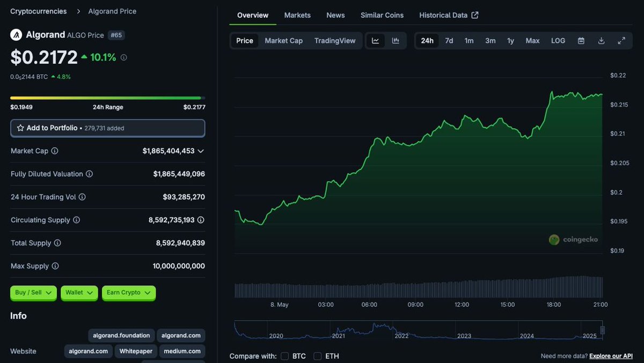
Task: Click the download chart data icon
Action: 601,41
